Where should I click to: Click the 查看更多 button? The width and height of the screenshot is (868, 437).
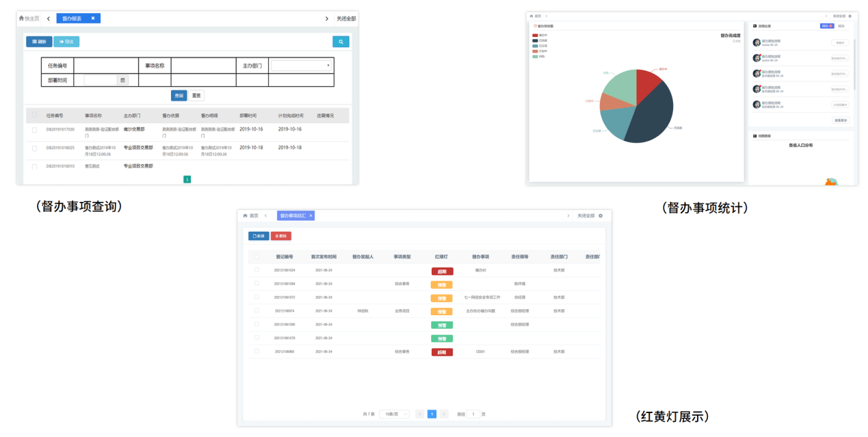[x=841, y=120]
